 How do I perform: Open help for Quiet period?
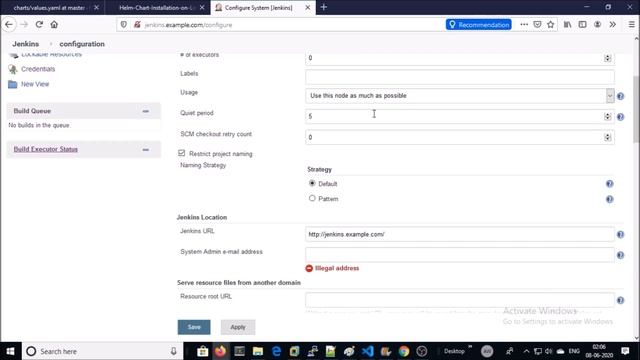[x=620, y=117]
